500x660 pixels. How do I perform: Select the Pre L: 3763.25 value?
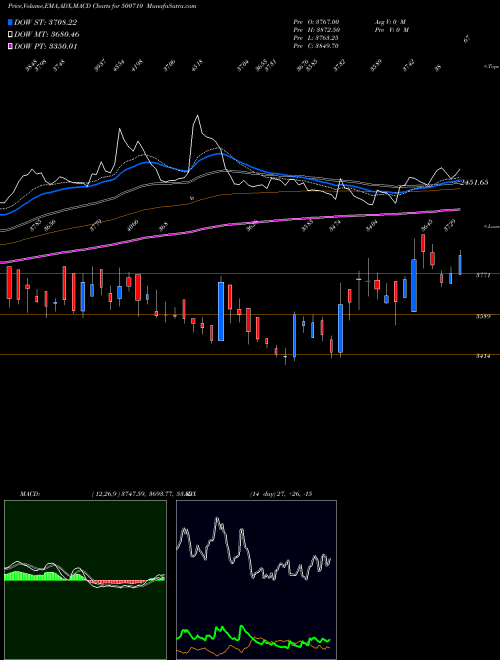pyautogui.click(x=316, y=37)
